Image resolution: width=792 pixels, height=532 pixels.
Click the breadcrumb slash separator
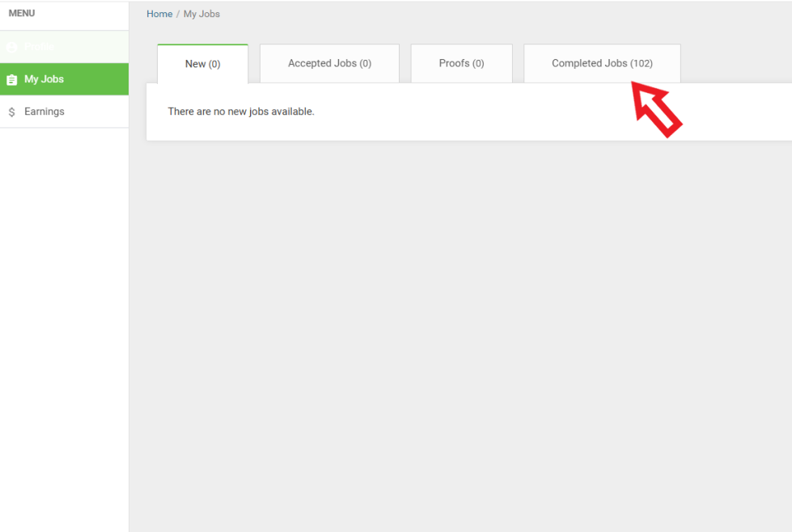[x=178, y=14]
